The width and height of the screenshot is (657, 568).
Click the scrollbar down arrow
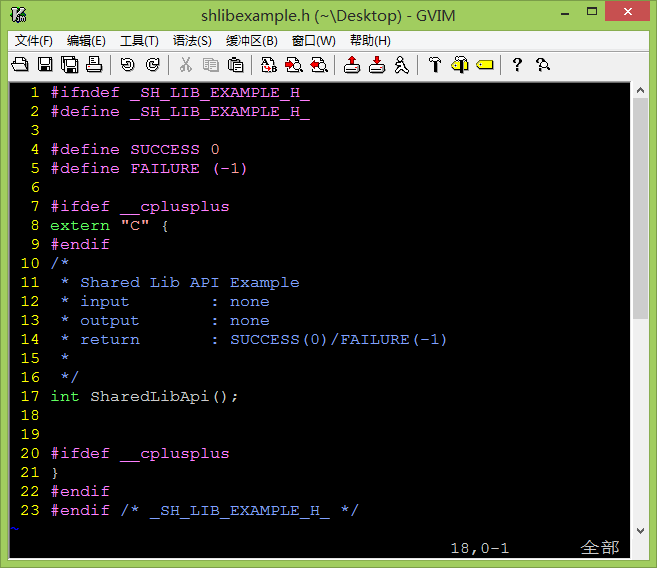click(640, 531)
